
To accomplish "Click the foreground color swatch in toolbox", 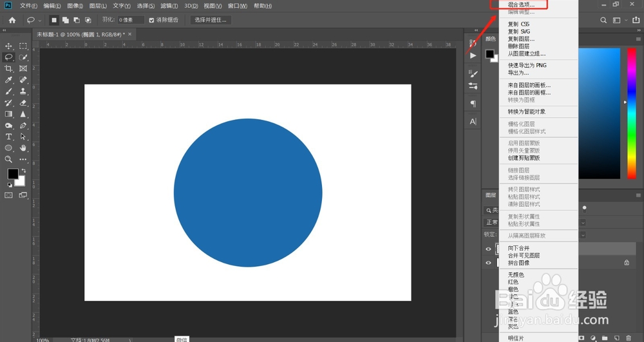I will coord(12,174).
